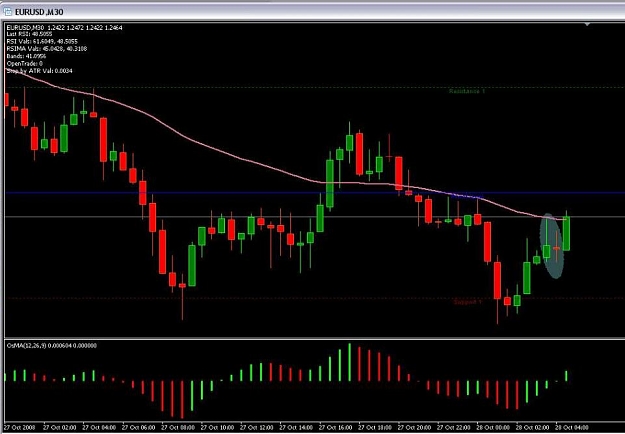The width and height of the screenshot is (625, 434).
Task: Click the 28 Oct 02:00 time axis label
Action: [533, 428]
